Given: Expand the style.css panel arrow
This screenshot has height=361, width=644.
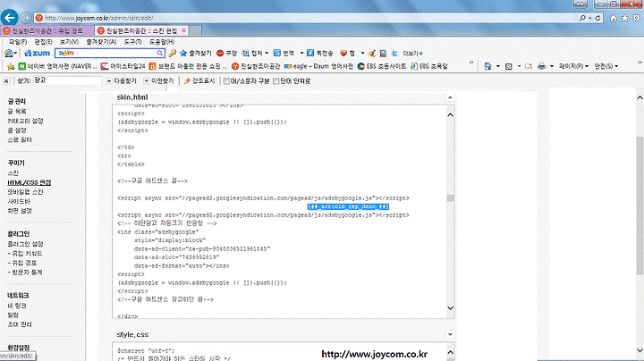Looking at the screenshot, I should [450, 334].
